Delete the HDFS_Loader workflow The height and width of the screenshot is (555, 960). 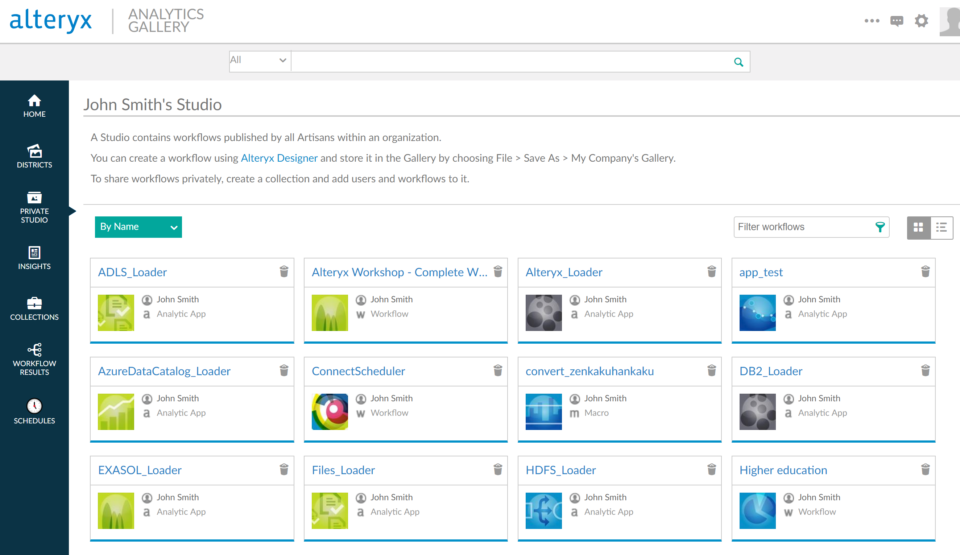coord(711,470)
